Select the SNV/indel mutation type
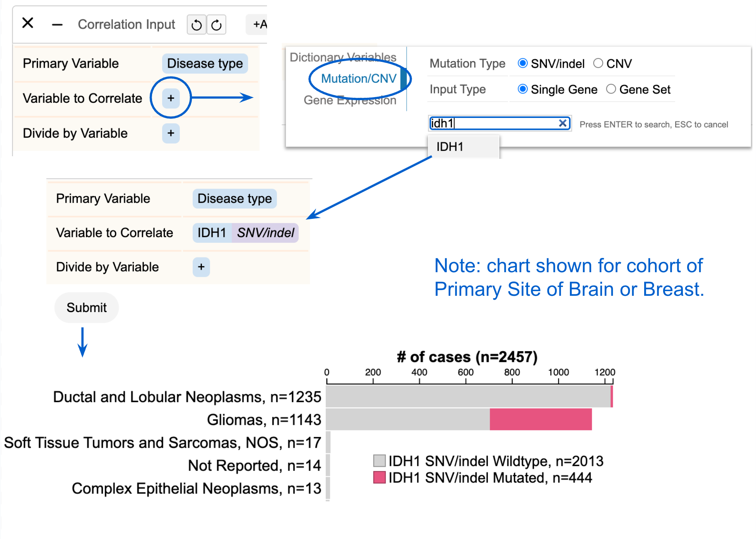This screenshot has width=756, height=539. pos(523,63)
